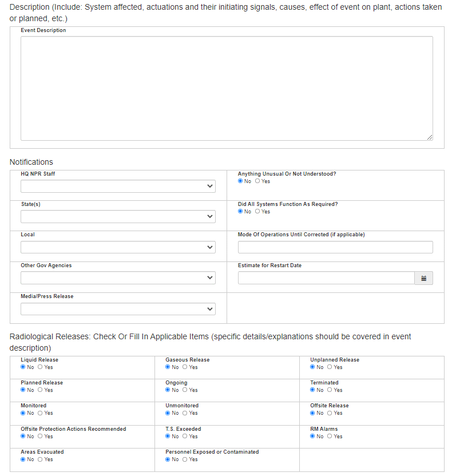Image resolution: width=452 pixels, height=476 pixels.
Task: Set Areas Evacuated to Yes
Action: coord(40,459)
